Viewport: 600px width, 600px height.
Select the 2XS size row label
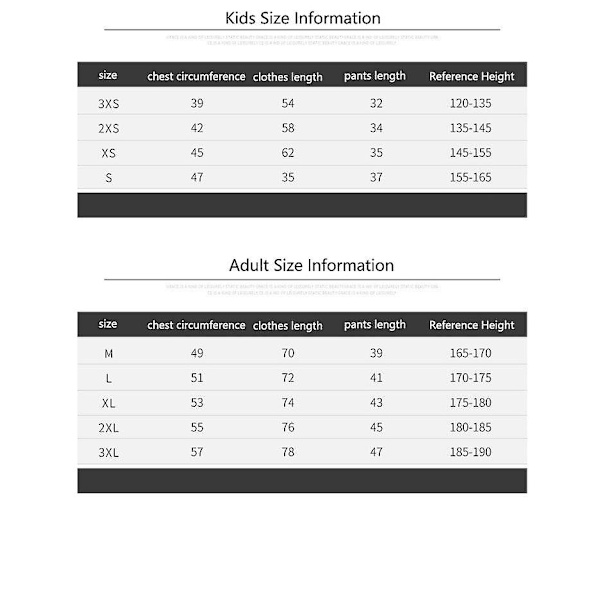point(109,129)
